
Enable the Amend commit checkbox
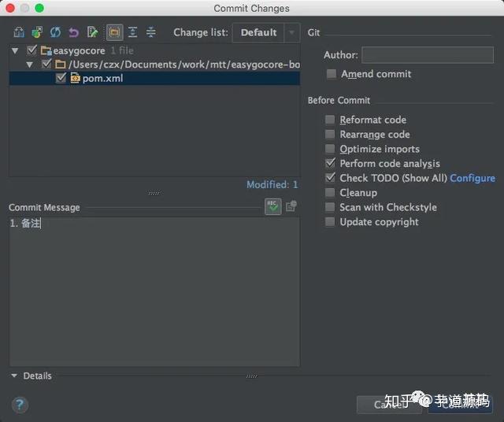pos(332,74)
